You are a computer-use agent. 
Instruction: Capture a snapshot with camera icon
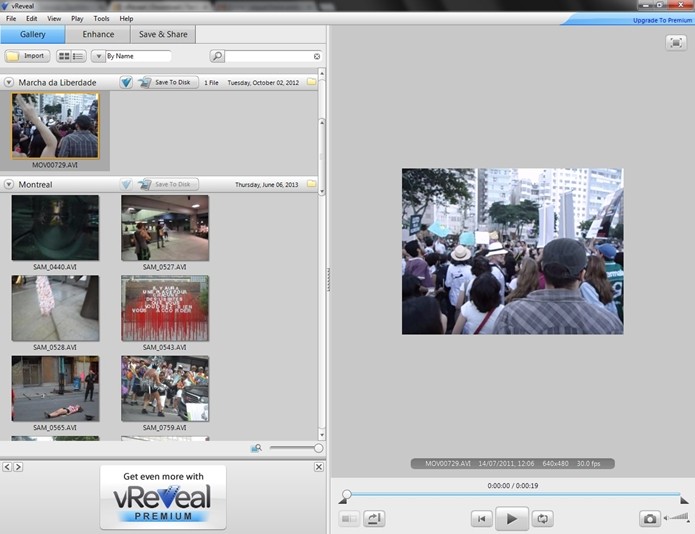tap(650, 518)
